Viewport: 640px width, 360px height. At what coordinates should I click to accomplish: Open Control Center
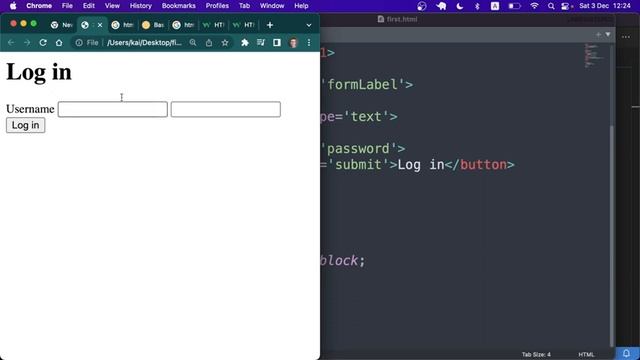[566, 6]
